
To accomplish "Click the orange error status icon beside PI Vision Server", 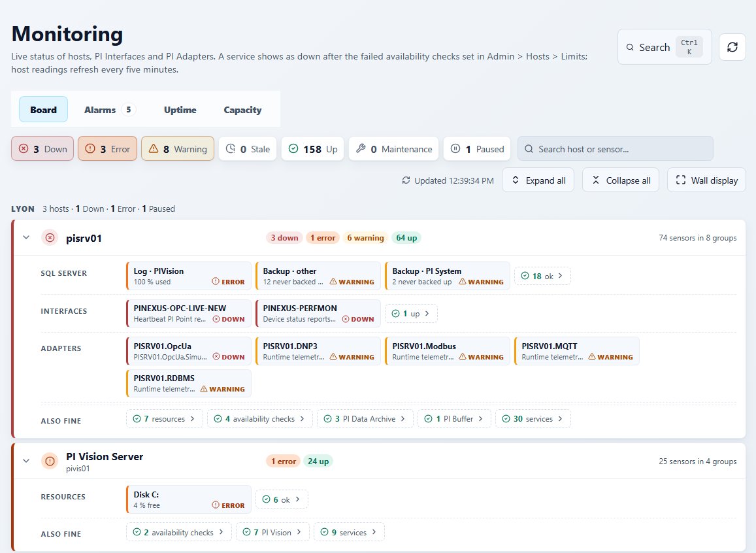I will tap(50, 461).
